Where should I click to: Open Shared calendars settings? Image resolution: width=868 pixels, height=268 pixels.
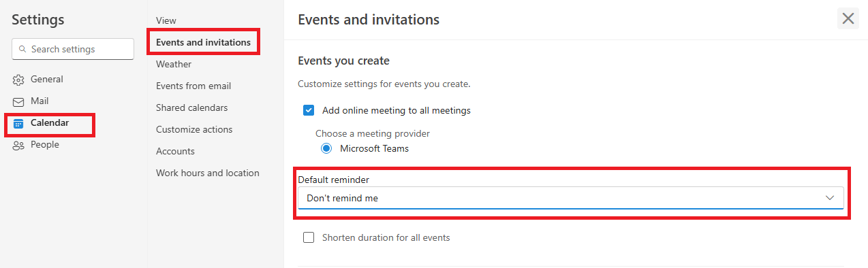[x=192, y=107]
